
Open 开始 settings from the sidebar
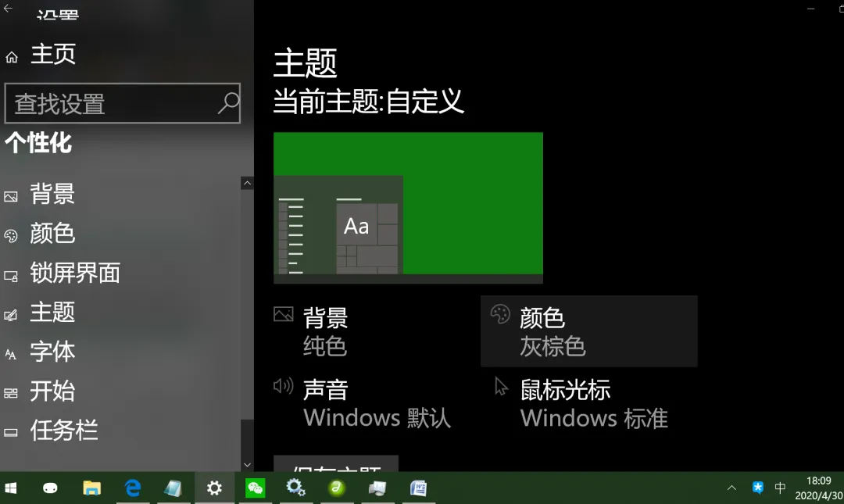coord(52,391)
